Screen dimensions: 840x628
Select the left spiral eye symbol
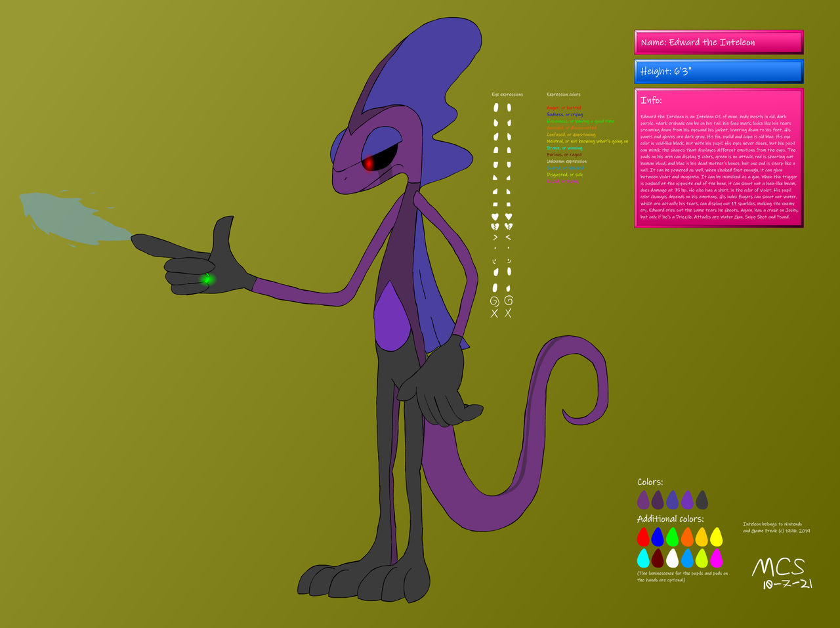[x=495, y=301]
